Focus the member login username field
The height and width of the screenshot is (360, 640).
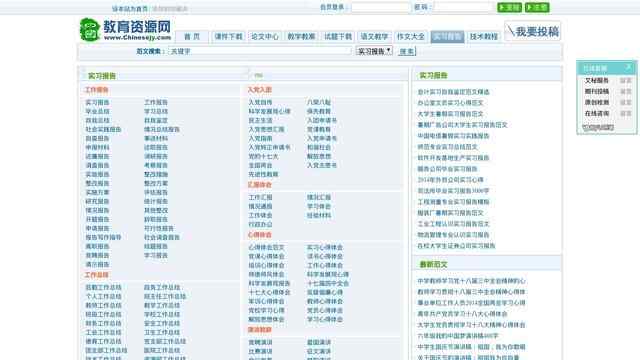click(380, 7)
